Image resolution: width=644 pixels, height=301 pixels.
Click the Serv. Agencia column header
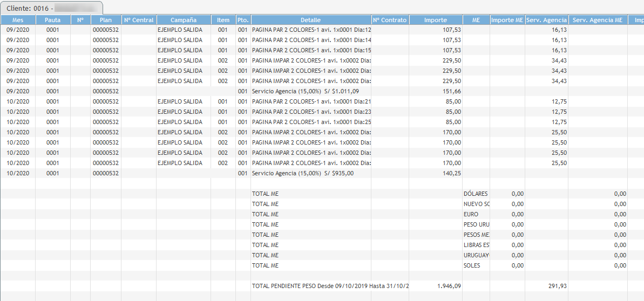coord(546,20)
